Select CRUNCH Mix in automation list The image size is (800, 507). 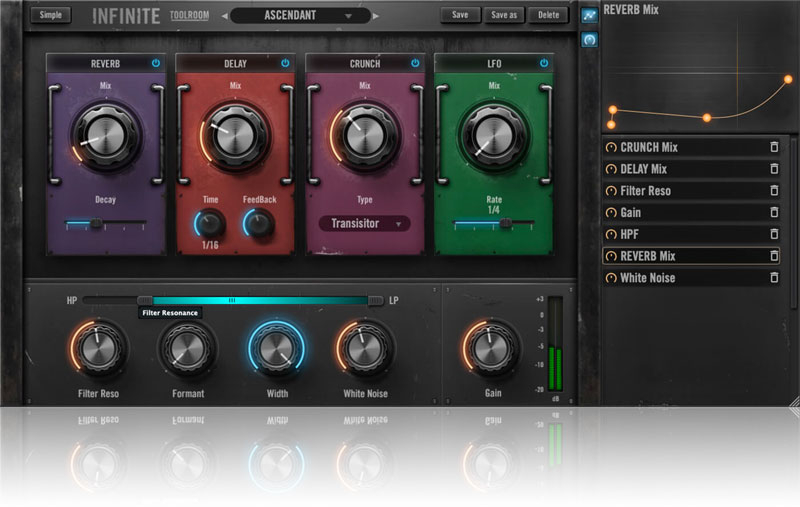(x=691, y=147)
